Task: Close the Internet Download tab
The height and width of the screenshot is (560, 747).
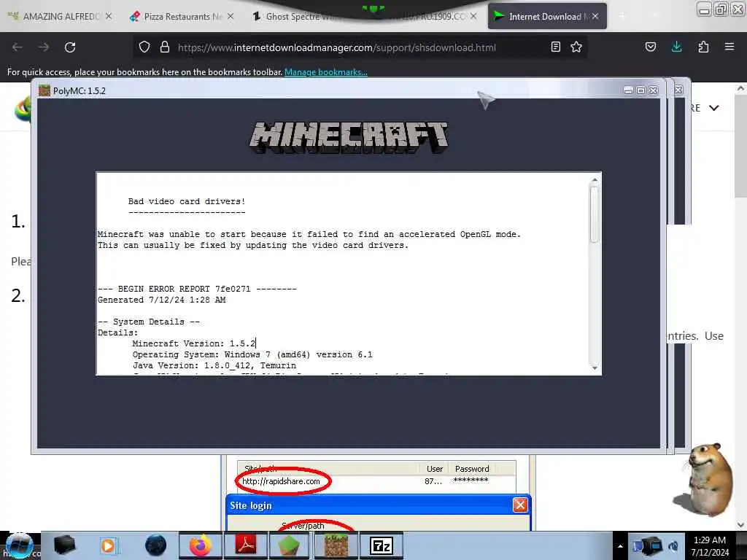Action: (x=595, y=16)
